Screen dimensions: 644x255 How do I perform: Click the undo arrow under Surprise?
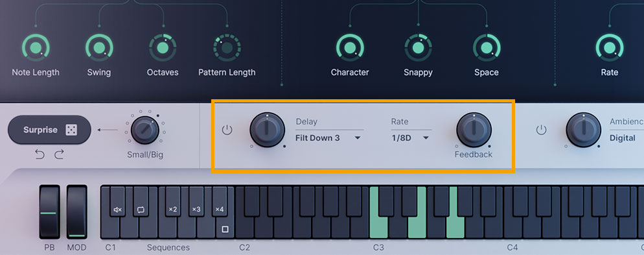tap(40, 155)
